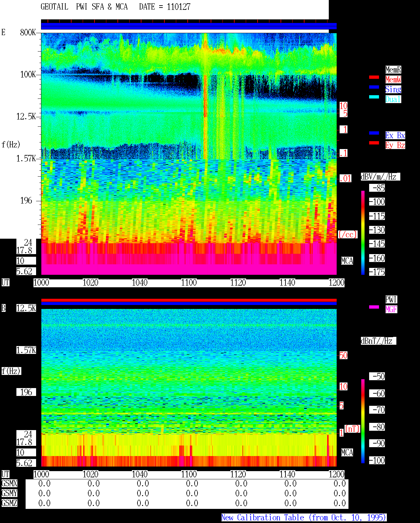Click the dBV/m/√Hz color scale bar
Image resolution: width=420 pixels, height=523 pixels.
(x=363, y=232)
